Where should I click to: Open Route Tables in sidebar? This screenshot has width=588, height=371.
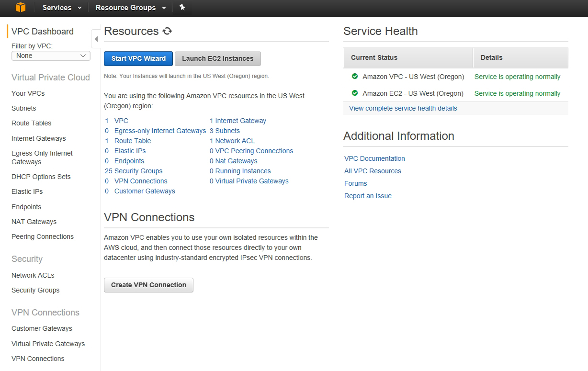coord(32,123)
